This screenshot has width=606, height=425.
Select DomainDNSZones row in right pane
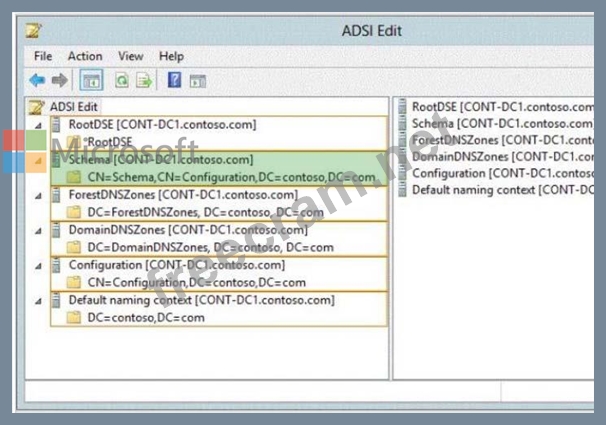pyautogui.click(x=496, y=156)
